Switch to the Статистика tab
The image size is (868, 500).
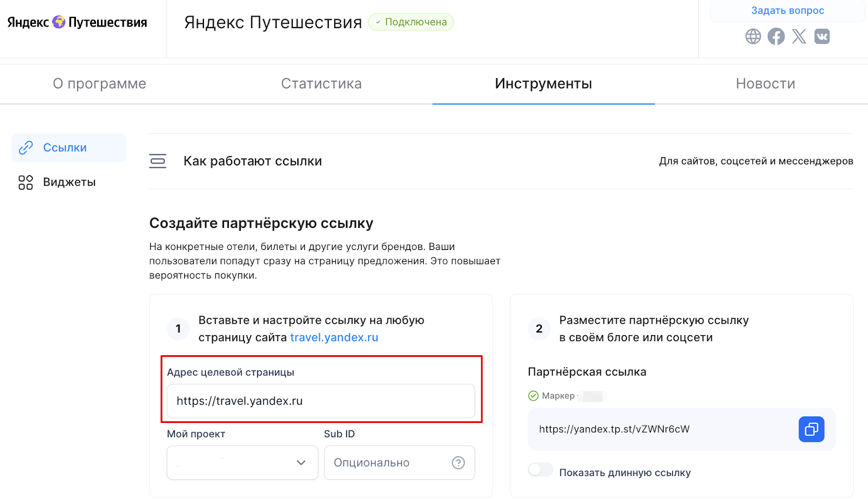click(321, 84)
